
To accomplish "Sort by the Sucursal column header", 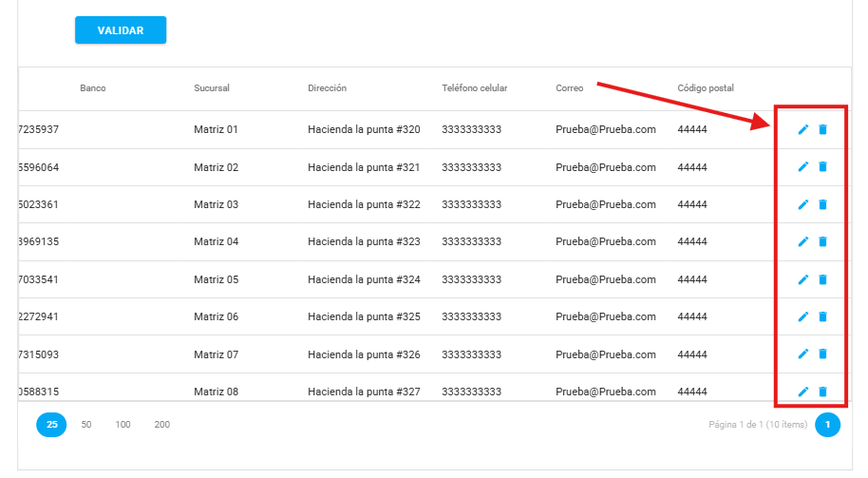I will pyautogui.click(x=212, y=88).
